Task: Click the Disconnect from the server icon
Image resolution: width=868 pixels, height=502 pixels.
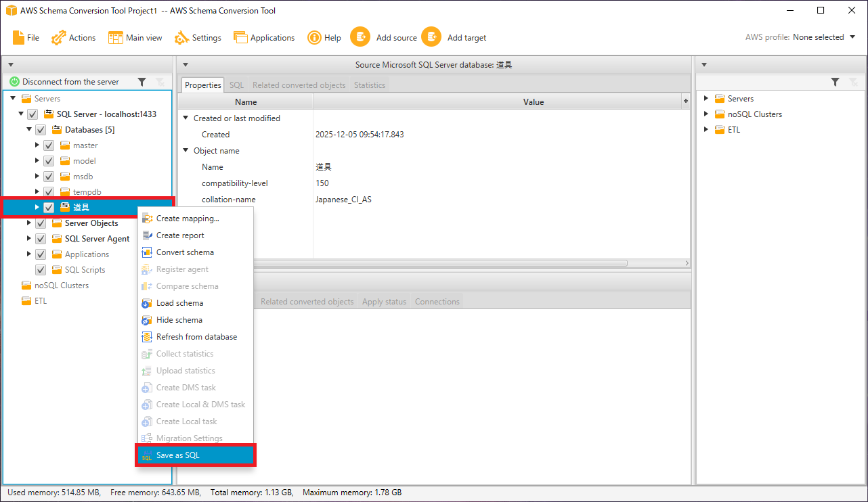Action: 14,82
